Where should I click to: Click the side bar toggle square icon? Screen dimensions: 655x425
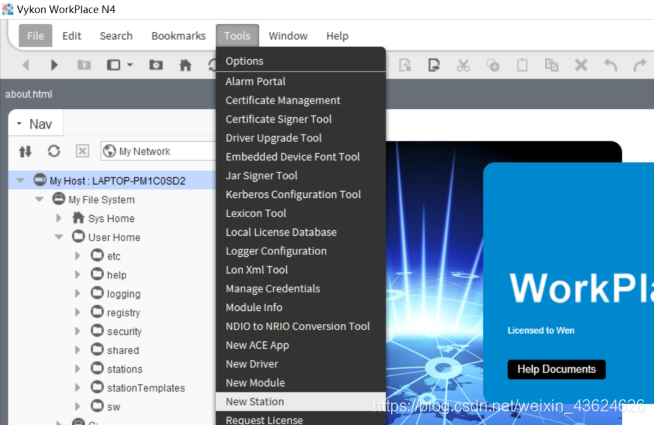pos(114,65)
